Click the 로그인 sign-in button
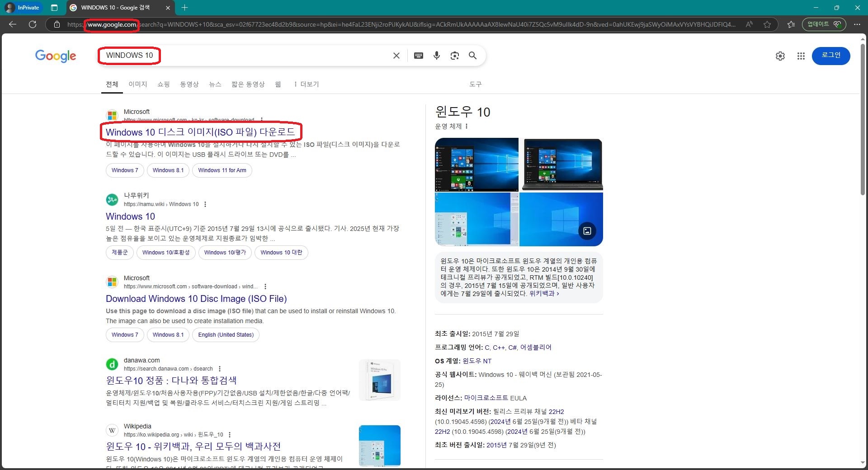The height and width of the screenshot is (470, 868). click(x=831, y=56)
